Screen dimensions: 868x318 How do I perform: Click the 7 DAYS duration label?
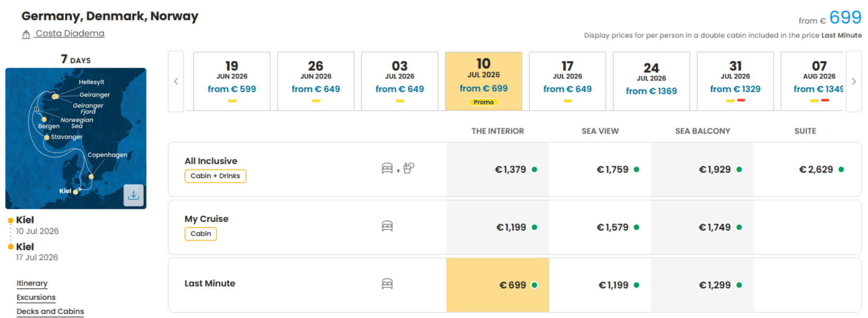pos(76,59)
